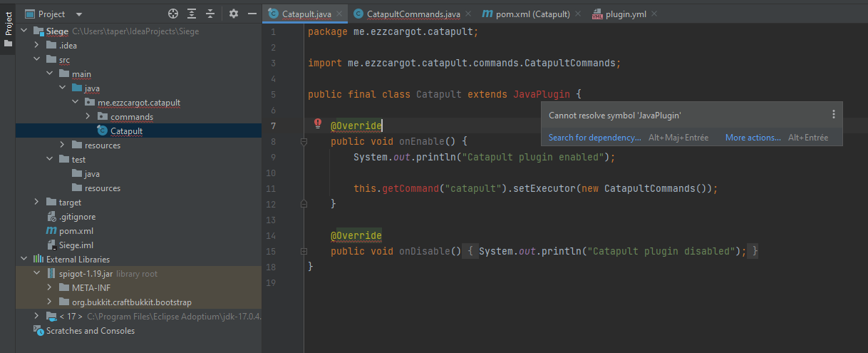This screenshot has width=868, height=353.
Task: Open Project panel settings gear
Action: (x=234, y=14)
